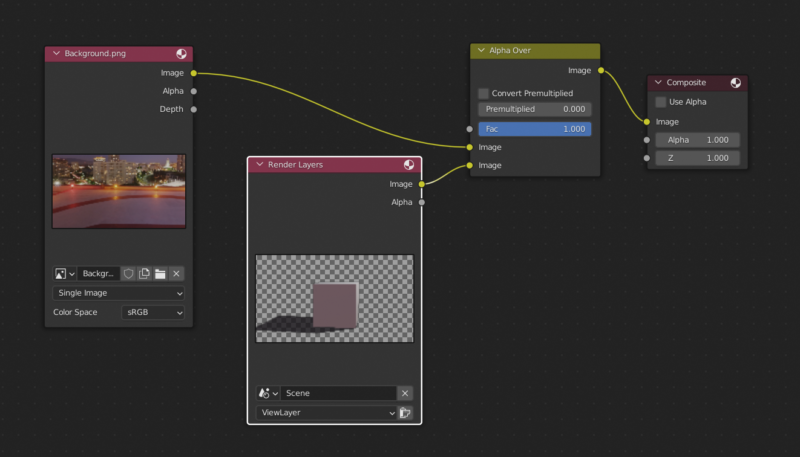Click the new image duplicate icon
800x457 pixels.
(144, 274)
